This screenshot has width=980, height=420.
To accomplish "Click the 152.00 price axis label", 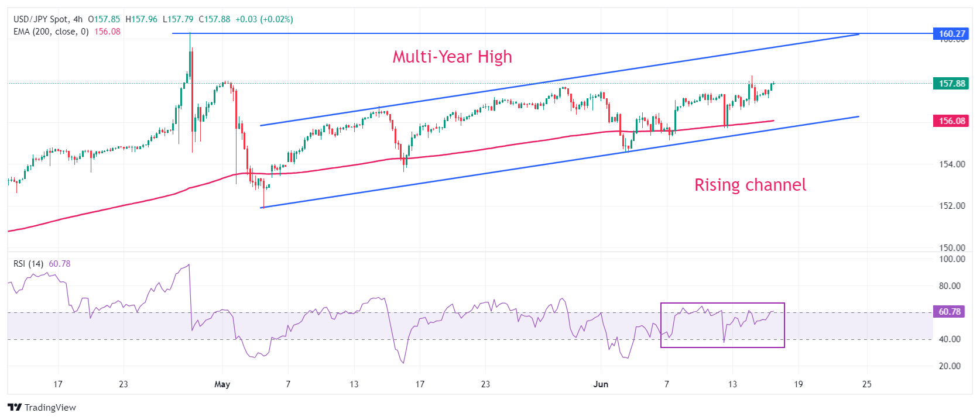I will (x=952, y=206).
